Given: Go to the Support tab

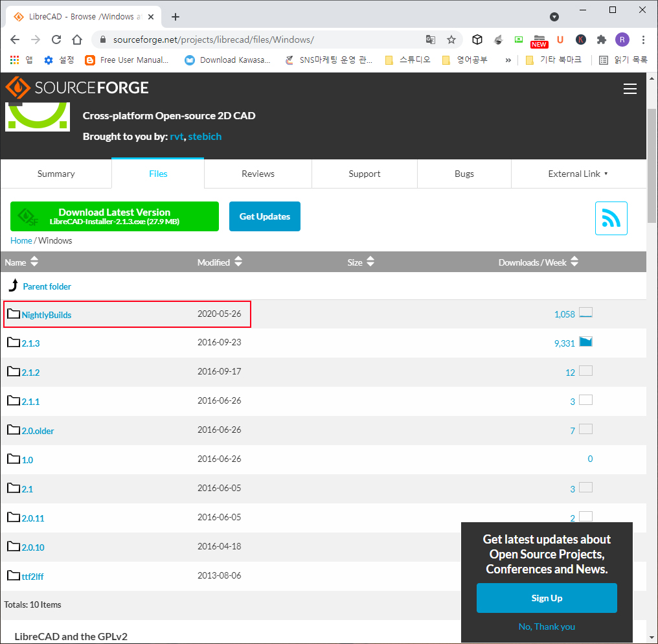Looking at the screenshot, I should [x=364, y=174].
